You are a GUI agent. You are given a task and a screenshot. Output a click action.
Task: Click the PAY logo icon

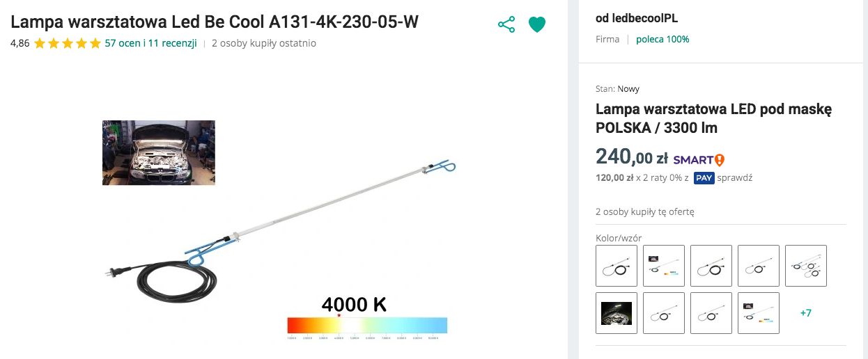704,177
